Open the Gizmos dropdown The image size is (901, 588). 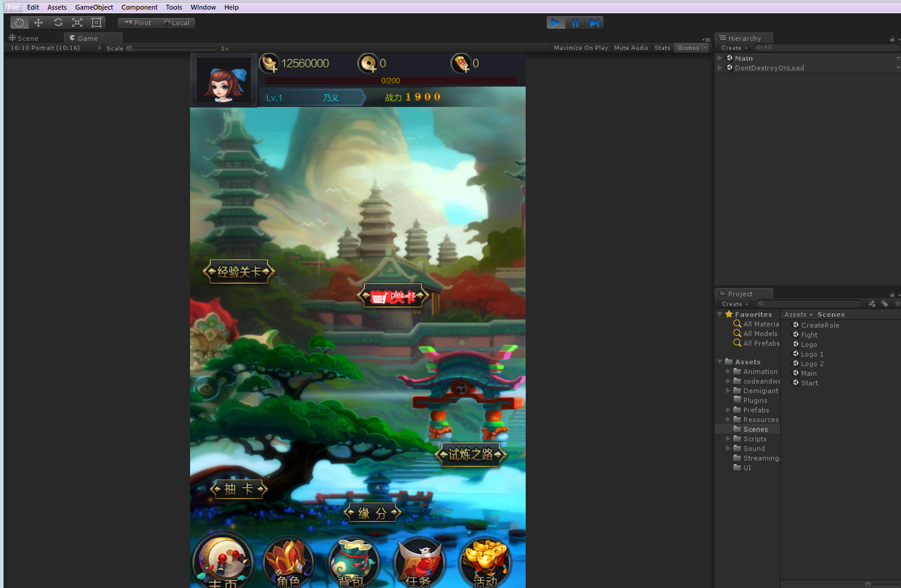691,48
